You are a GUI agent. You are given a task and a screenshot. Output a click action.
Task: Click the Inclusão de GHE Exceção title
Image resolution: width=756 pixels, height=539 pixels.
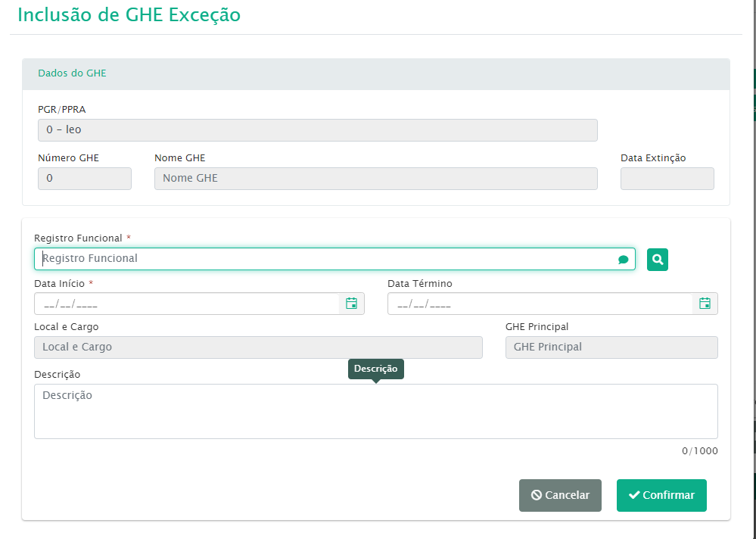coord(129,15)
